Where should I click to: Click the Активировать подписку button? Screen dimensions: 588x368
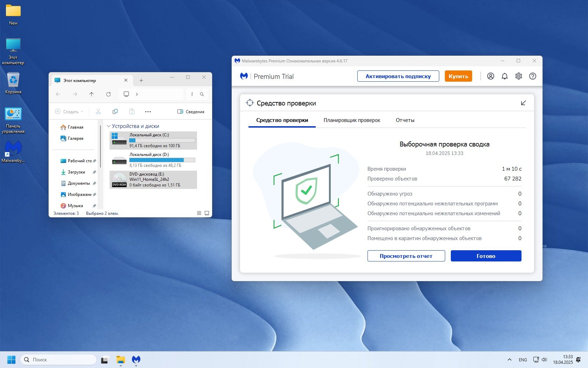(x=398, y=76)
